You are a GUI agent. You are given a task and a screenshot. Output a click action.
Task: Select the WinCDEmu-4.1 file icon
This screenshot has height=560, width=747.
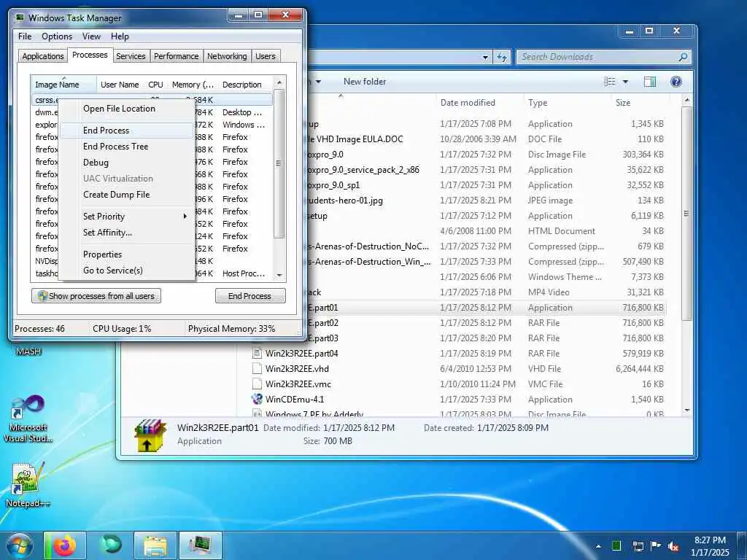[257, 399]
